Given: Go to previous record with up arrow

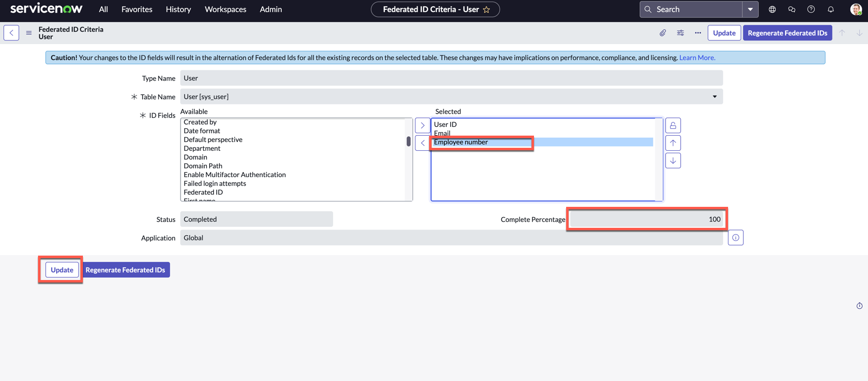Looking at the screenshot, I should [842, 33].
